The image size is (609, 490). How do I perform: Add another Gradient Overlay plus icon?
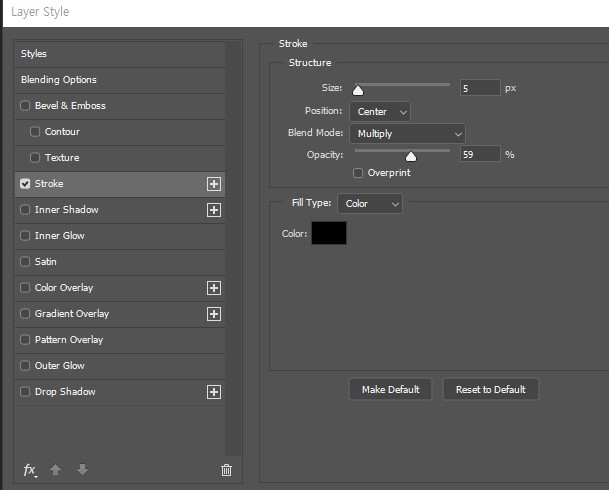click(x=214, y=314)
